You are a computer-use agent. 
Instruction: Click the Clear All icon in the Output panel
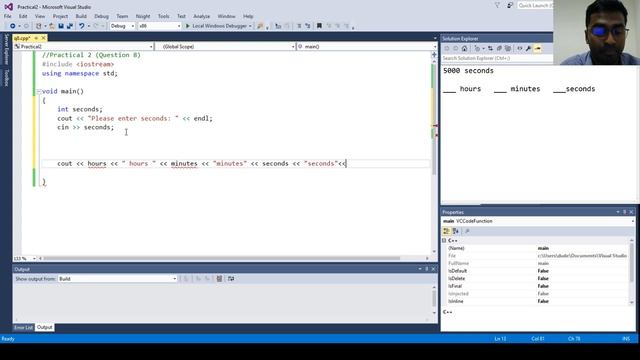[x=219, y=279]
